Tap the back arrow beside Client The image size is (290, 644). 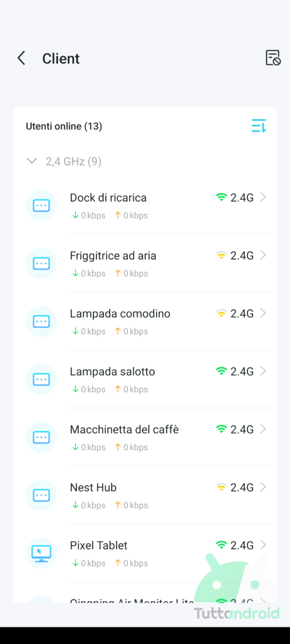coord(21,58)
